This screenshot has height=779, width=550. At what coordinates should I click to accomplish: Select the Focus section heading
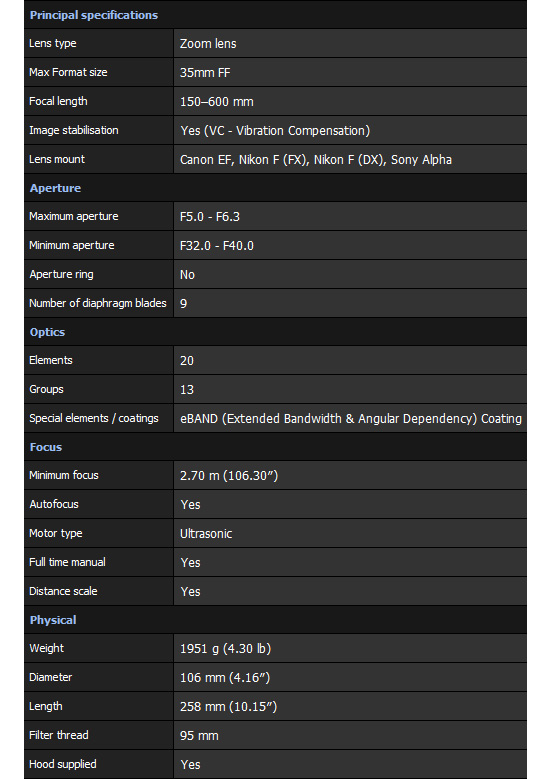(46, 447)
